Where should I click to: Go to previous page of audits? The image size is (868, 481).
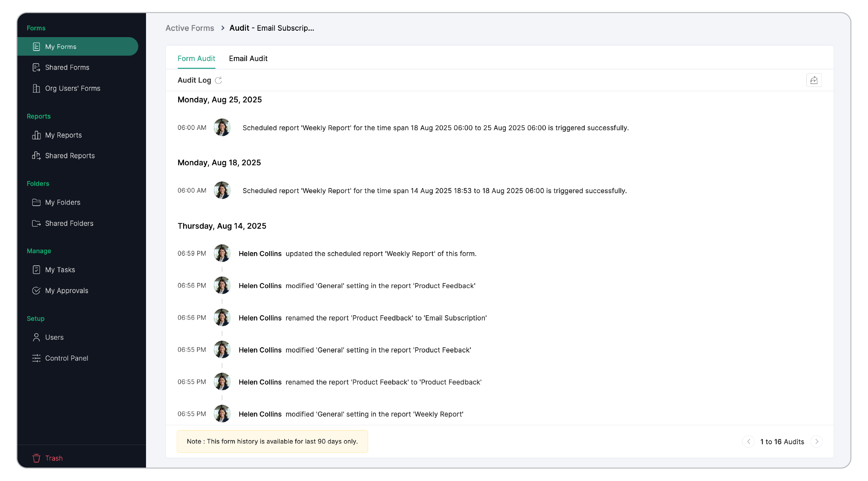[748, 442]
